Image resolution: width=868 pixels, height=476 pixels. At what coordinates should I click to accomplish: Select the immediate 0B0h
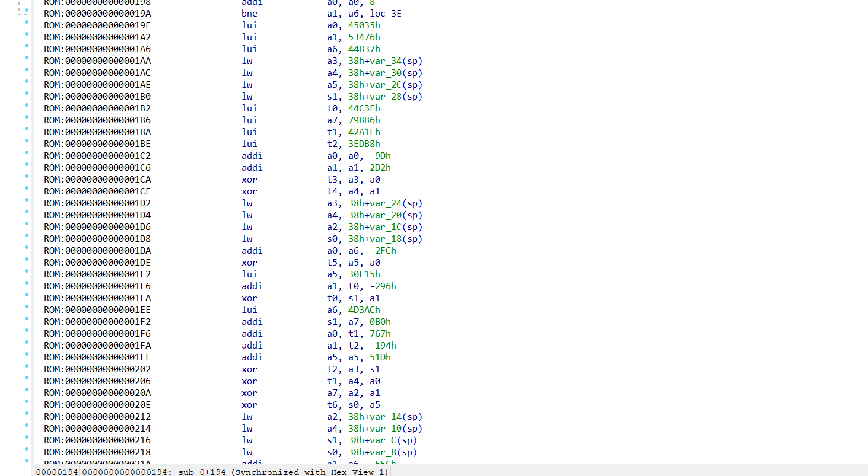pyautogui.click(x=380, y=322)
